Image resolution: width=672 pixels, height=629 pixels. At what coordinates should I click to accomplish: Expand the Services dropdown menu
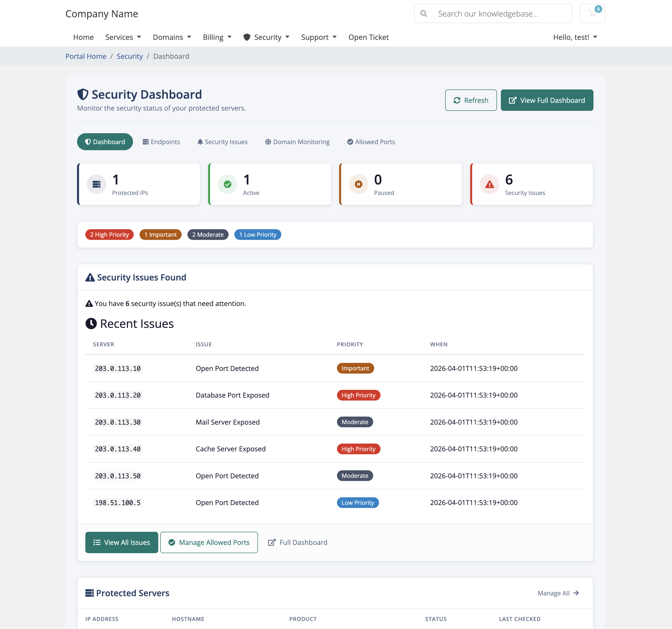(x=123, y=37)
